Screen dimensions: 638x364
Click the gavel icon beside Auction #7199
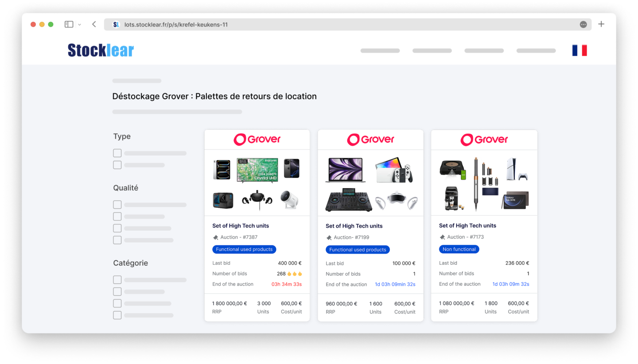[329, 238]
